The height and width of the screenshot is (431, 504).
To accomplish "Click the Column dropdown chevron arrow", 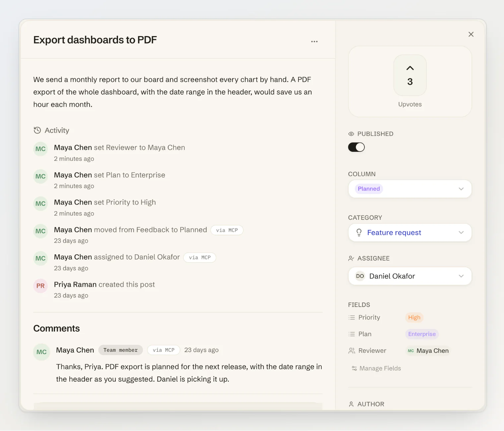I will [x=461, y=189].
